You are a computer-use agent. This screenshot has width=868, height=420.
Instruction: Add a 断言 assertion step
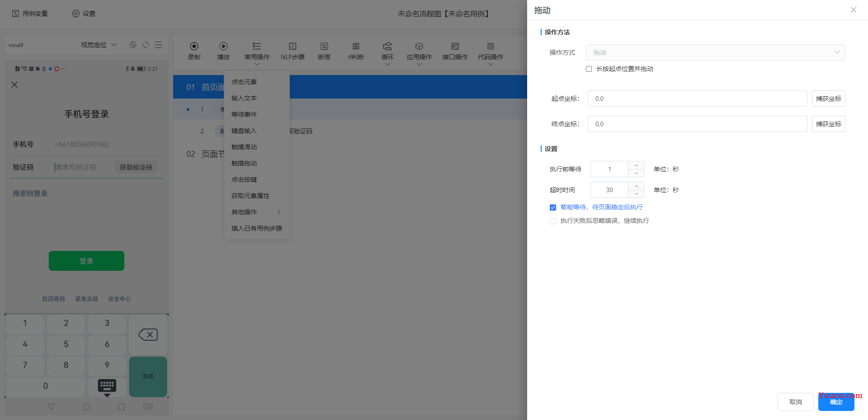point(324,46)
